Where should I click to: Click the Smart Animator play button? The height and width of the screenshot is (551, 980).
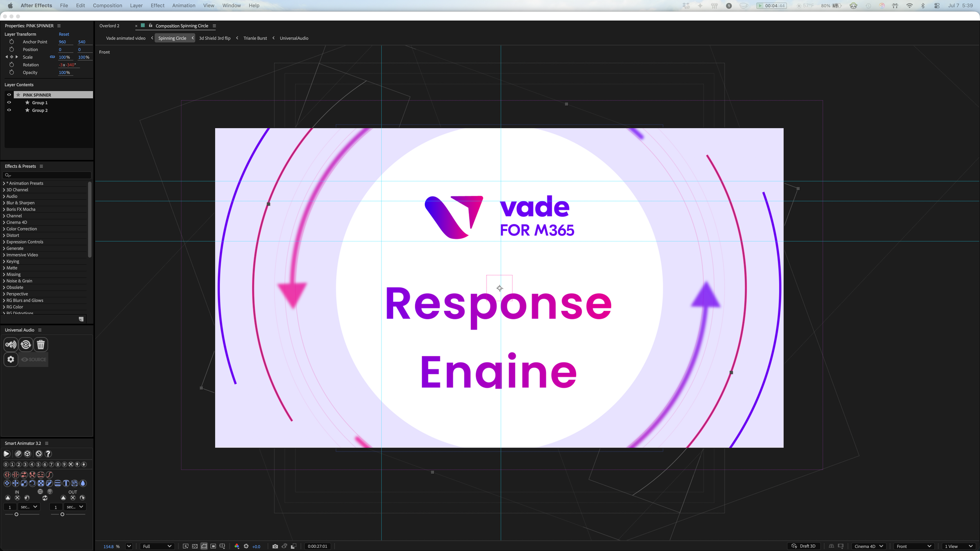coord(7,454)
